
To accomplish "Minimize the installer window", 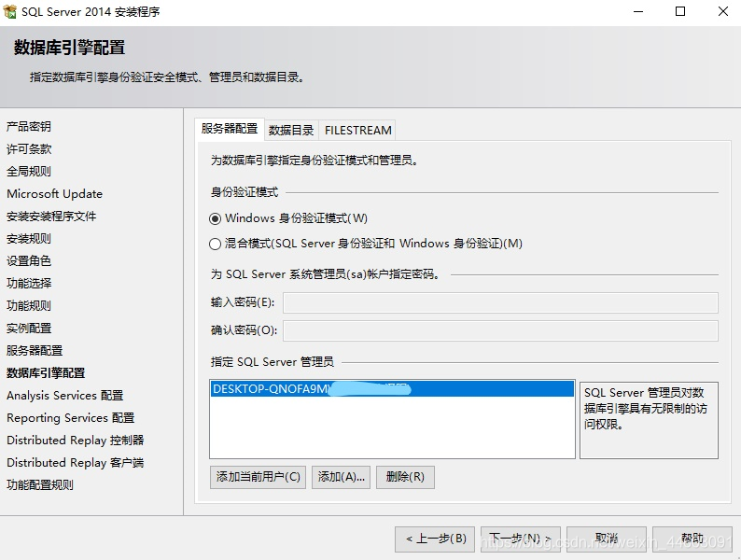I will point(638,11).
